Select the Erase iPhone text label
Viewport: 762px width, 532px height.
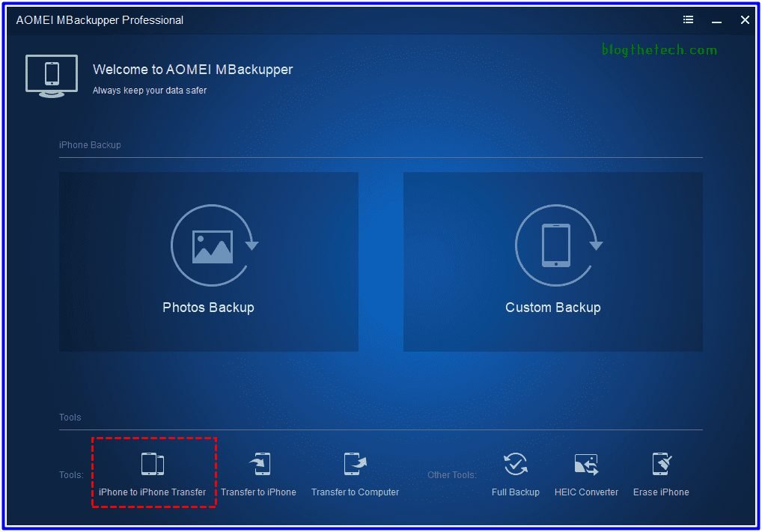661,492
